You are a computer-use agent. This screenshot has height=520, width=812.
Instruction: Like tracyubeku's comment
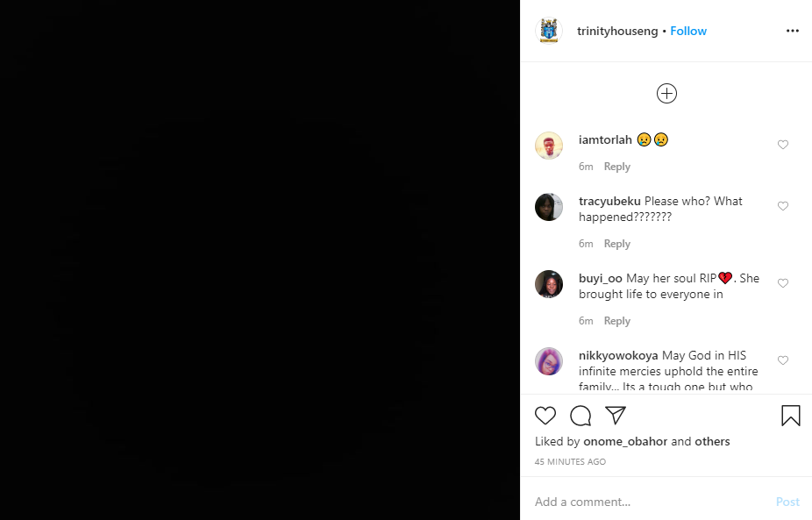783,206
